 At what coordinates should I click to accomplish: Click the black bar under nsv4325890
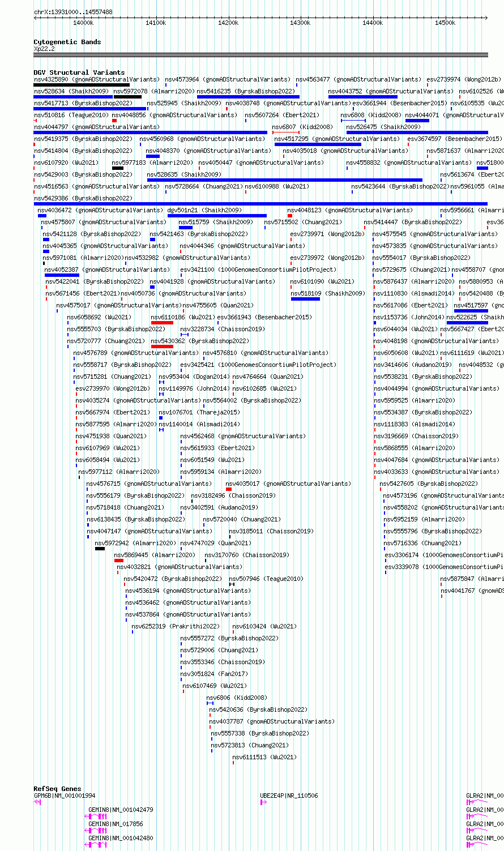point(82,85)
